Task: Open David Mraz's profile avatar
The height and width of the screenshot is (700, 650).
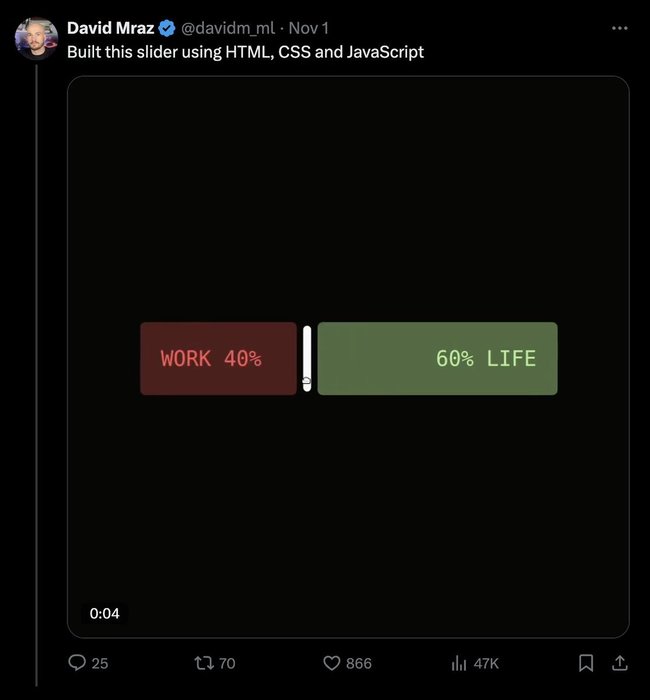Action: coord(36,39)
